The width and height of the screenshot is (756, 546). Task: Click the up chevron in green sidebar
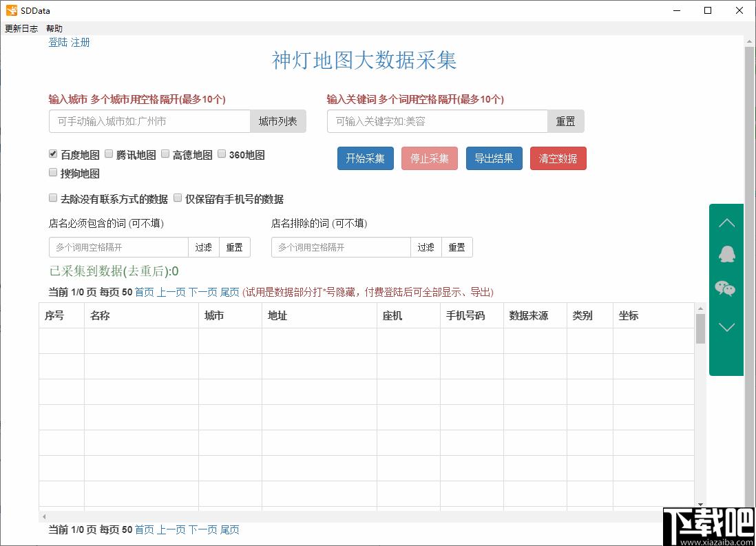(x=726, y=223)
